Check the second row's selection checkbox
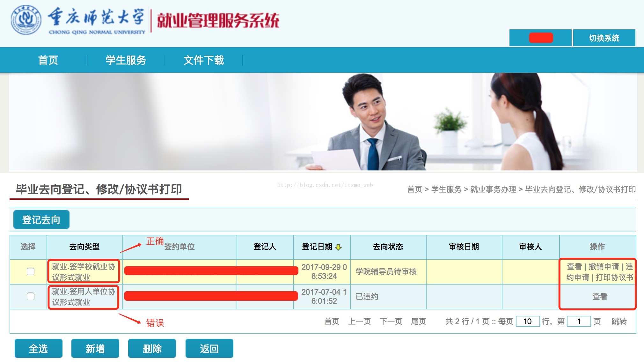 click(31, 296)
